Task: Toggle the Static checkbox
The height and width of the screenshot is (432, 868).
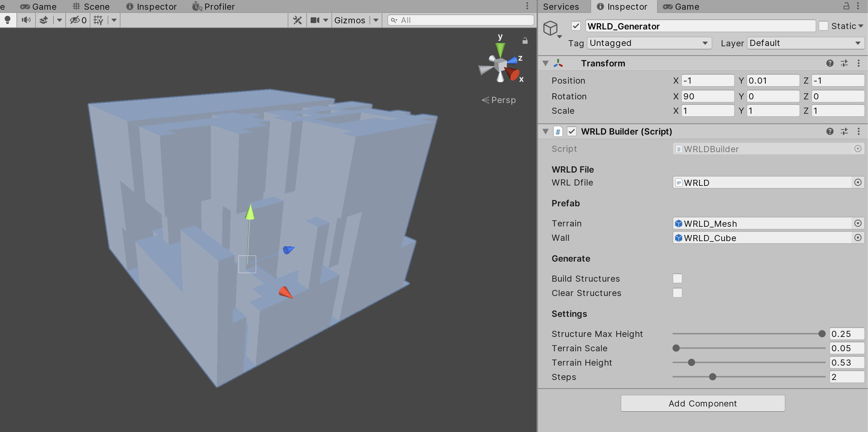Action: pyautogui.click(x=824, y=26)
